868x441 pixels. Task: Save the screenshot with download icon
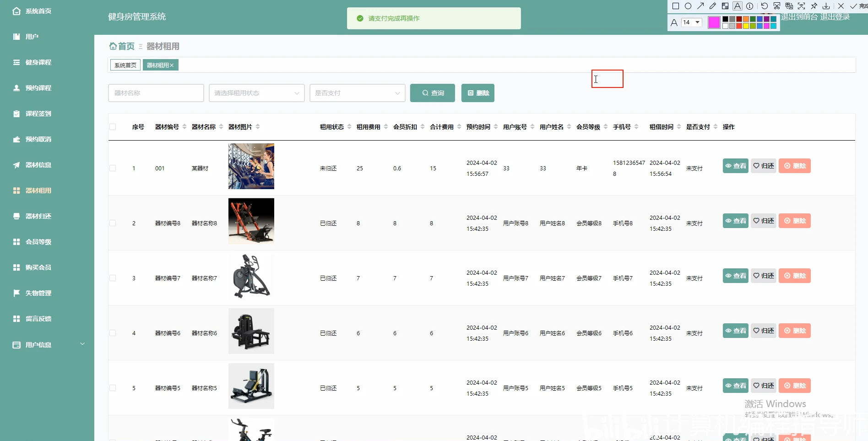tap(826, 6)
